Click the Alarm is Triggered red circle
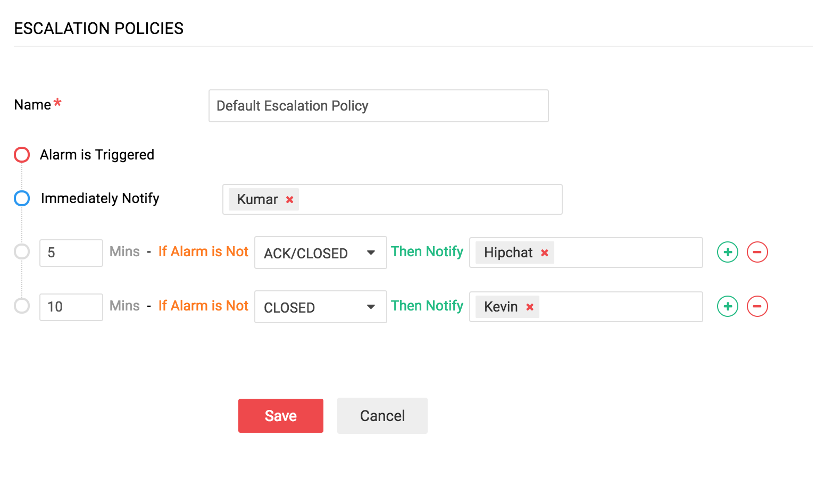Screen dimensions: 833x504 point(22,155)
